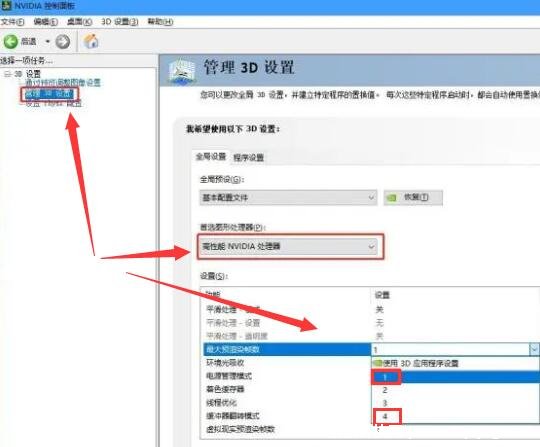
Task: Switch to the 全局设置 tab
Action: click(211, 157)
